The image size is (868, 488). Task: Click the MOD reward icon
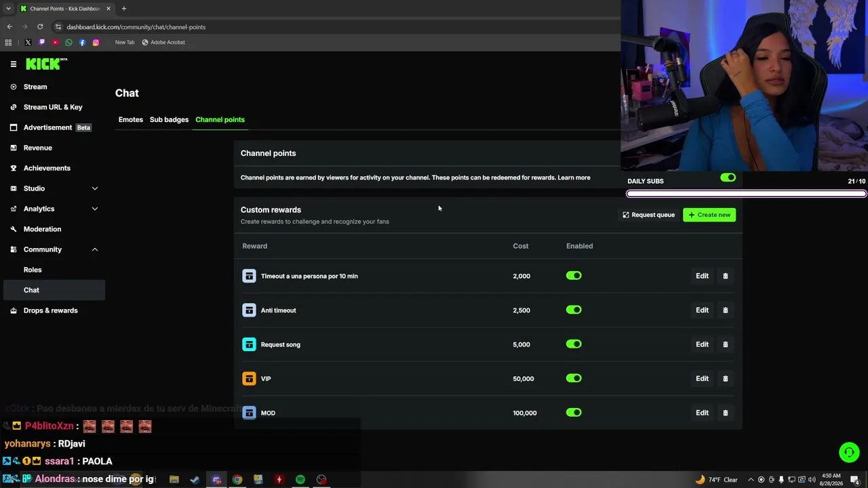coord(249,413)
